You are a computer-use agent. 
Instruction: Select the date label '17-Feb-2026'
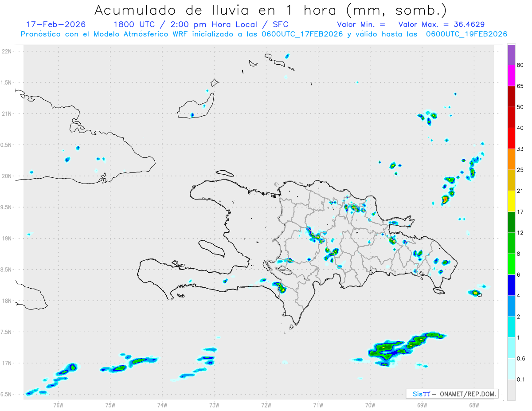[56, 24]
